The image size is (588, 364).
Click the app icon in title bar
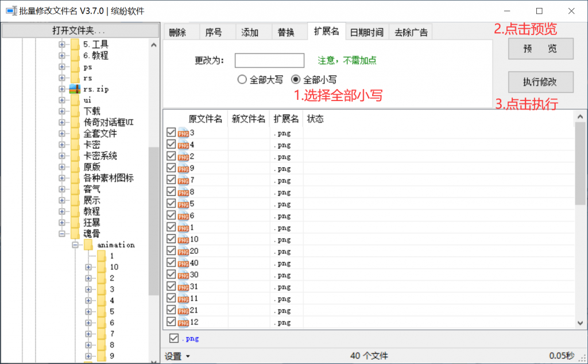[11, 11]
